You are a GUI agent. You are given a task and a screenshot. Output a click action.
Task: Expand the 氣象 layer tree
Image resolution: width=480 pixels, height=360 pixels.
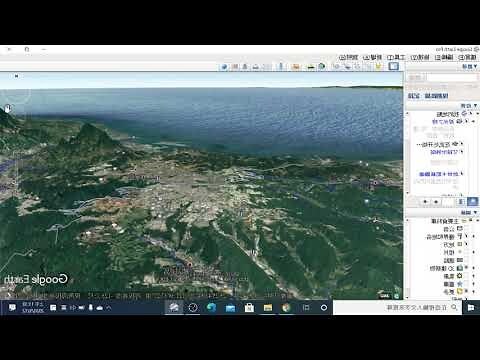click(x=473, y=276)
